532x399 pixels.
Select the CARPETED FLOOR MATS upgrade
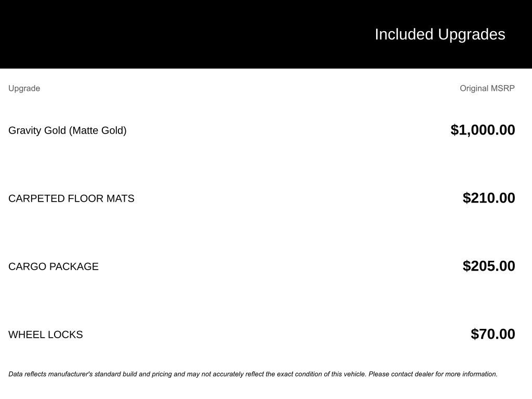pos(71,198)
